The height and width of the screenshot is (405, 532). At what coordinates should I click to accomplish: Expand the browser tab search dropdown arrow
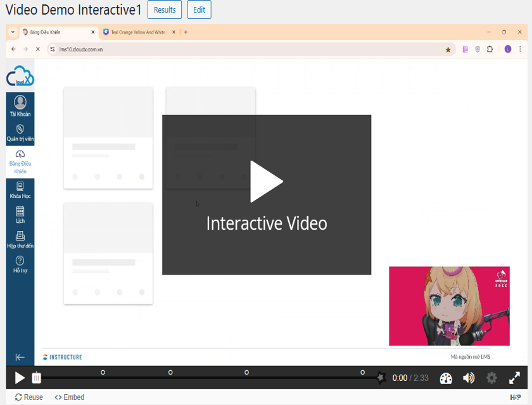(x=13, y=32)
